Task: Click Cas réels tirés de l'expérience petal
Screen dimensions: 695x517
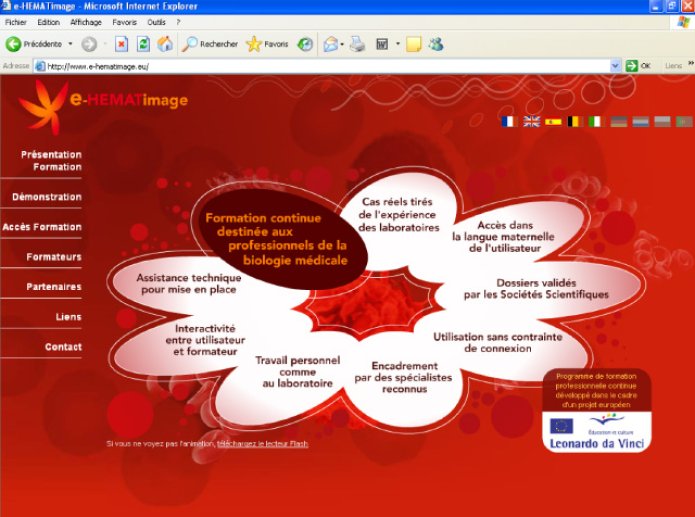Action: pyautogui.click(x=399, y=215)
